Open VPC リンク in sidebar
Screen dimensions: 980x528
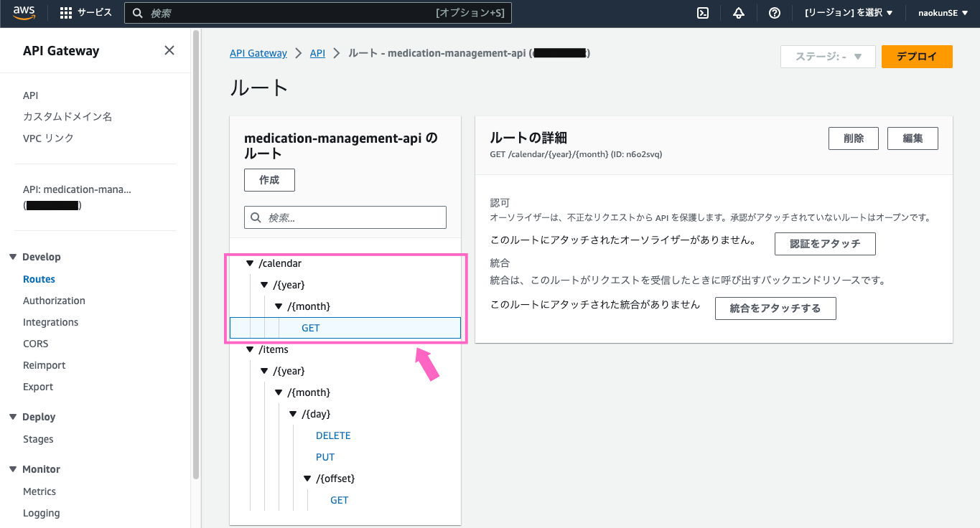click(48, 138)
